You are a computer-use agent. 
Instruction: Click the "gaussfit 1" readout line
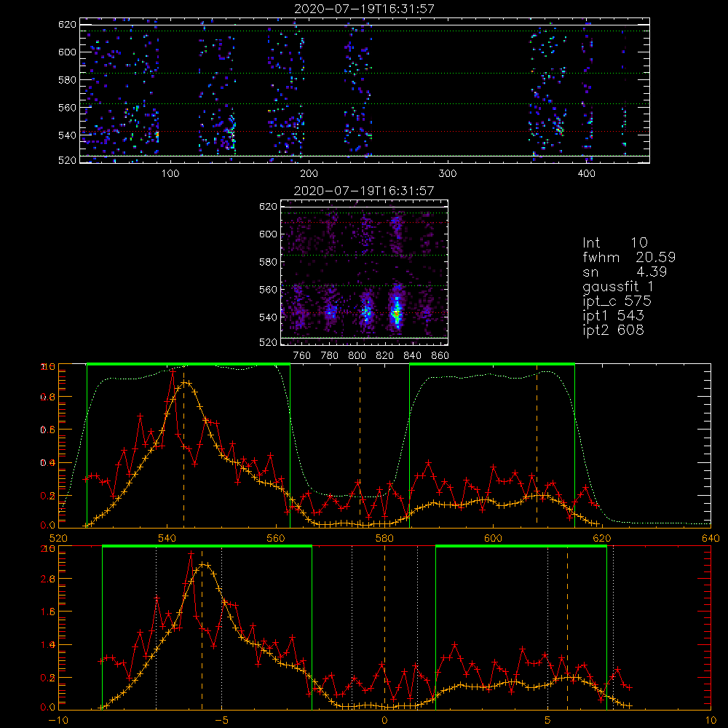pos(618,286)
